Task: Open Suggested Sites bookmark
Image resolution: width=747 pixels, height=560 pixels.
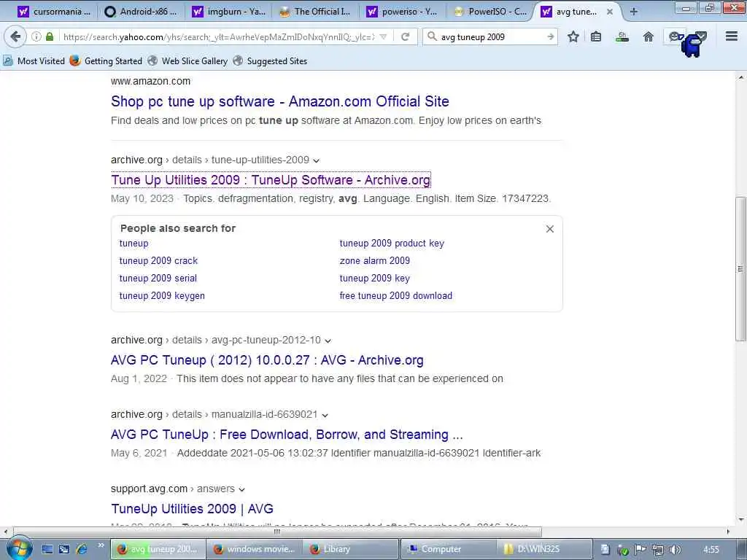Action: 270,61
